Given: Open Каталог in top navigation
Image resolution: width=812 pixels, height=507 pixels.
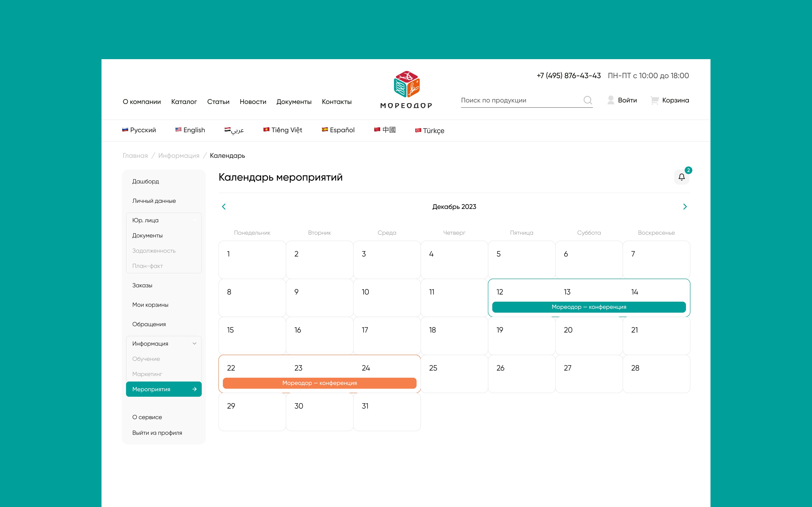Looking at the screenshot, I should (184, 102).
